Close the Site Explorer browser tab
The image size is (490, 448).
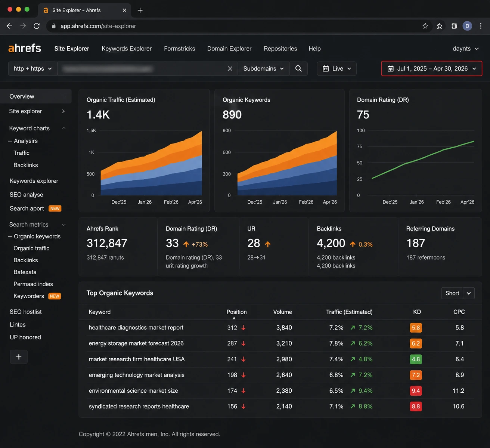coord(124,10)
